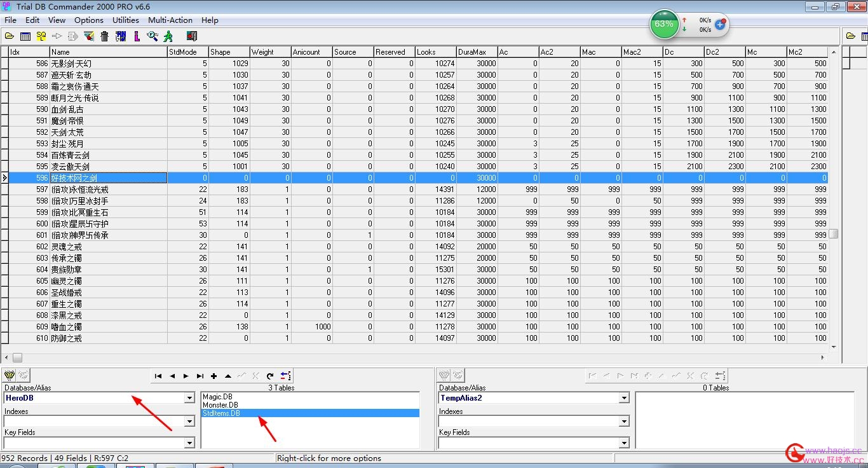Click the exit door toolbar icon
The image size is (868, 468).
tap(192, 36)
